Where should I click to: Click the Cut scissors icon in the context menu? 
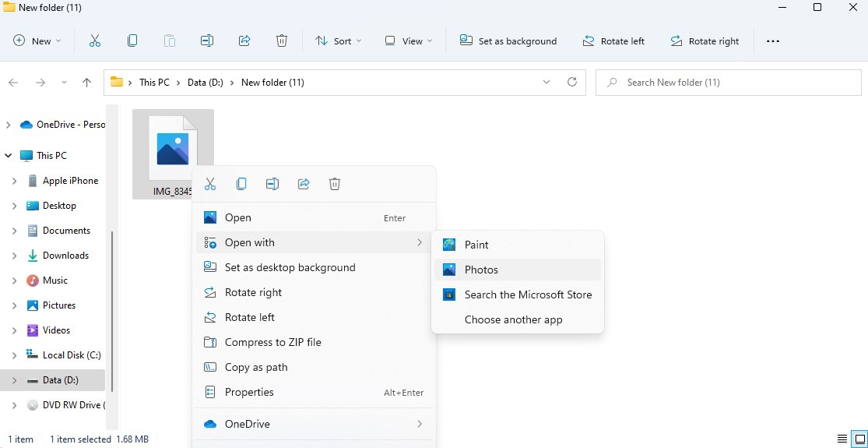[210, 184]
